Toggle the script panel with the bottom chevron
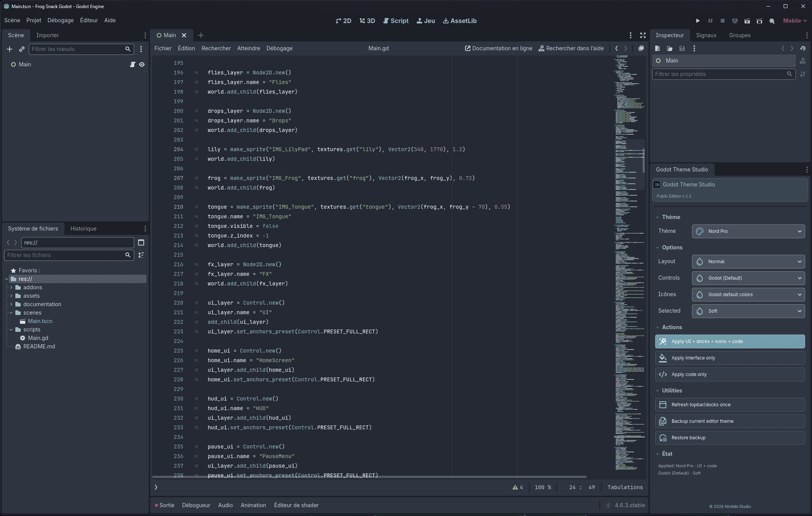The image size is (812, 516). pos(156,487)
